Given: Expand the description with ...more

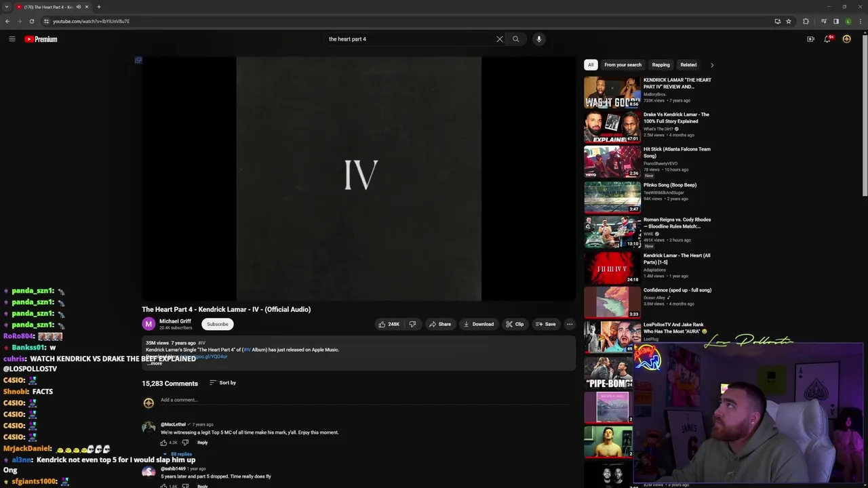Looking at the screenshot, I should point(155,363).
